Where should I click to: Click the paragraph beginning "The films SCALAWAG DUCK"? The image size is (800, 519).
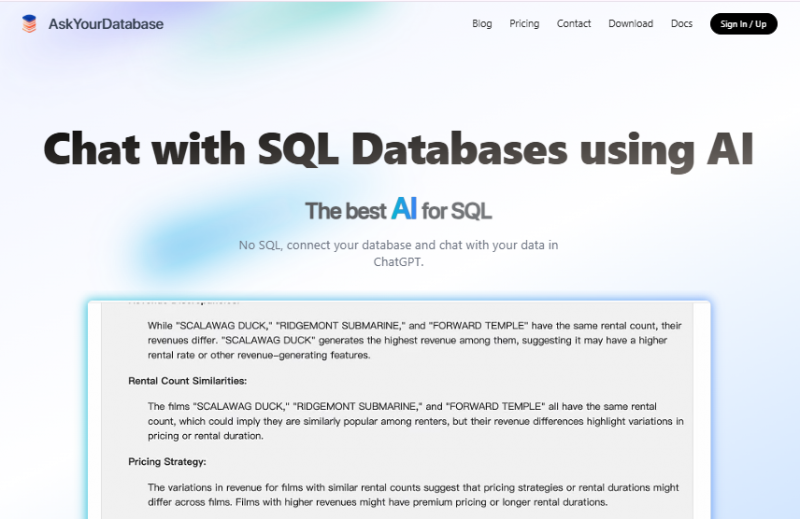[x=415, y=421]
